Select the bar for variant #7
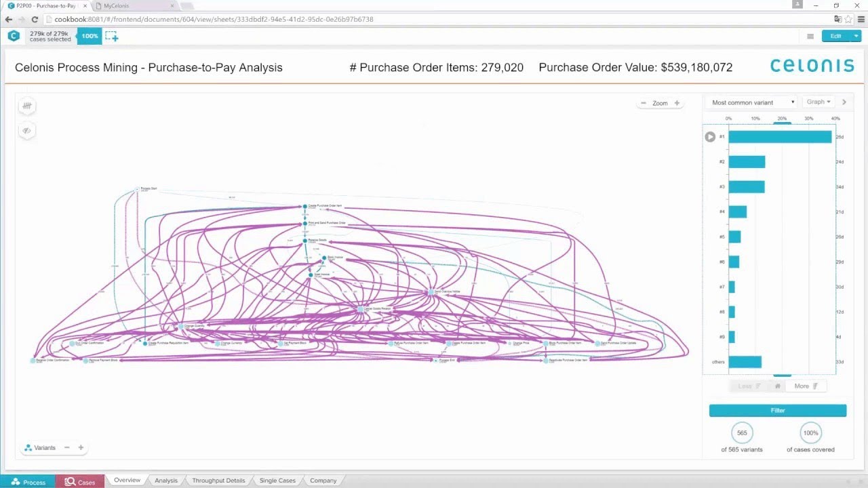 tap(732, 287)
